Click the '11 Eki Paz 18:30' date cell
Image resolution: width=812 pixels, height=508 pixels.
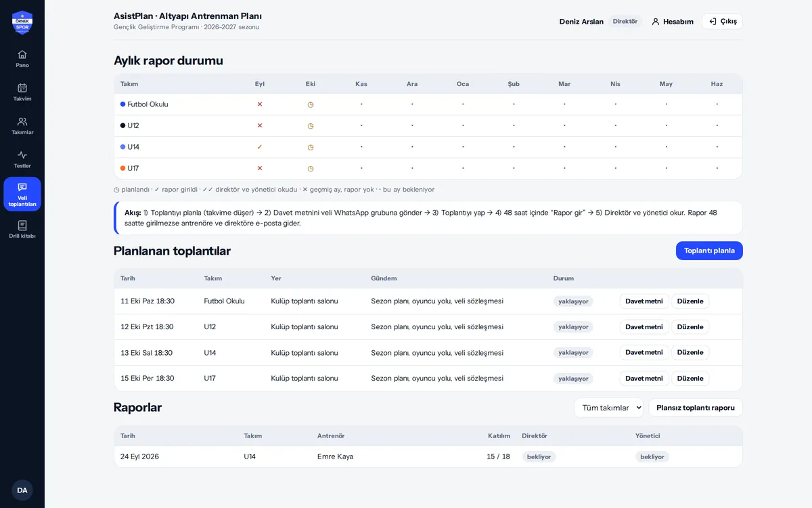point(148,301)
